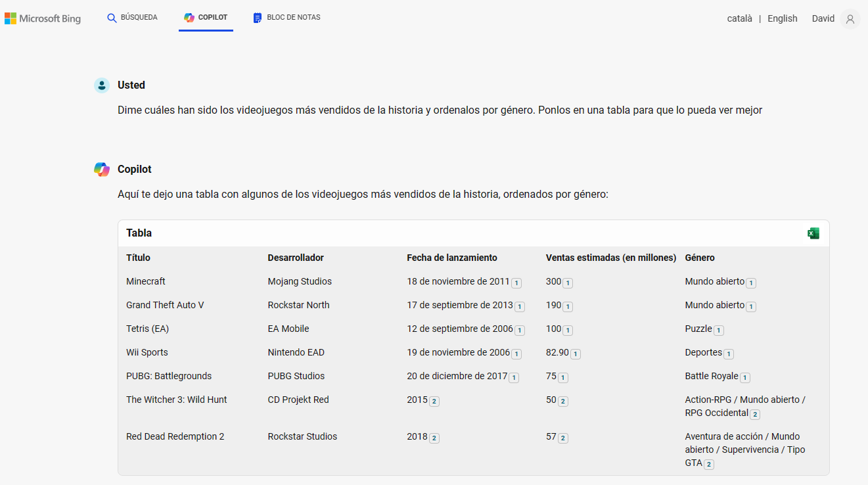Open citation next to Puzzle genre
868x485 pixels.
coord(719,330)
